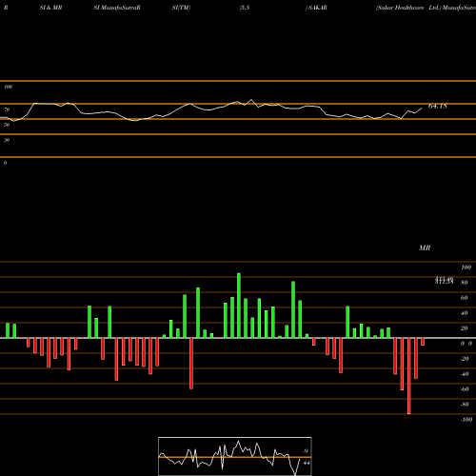Click the 40 label on the MR axis
The image size is (476, 476).
pos(465,313)
